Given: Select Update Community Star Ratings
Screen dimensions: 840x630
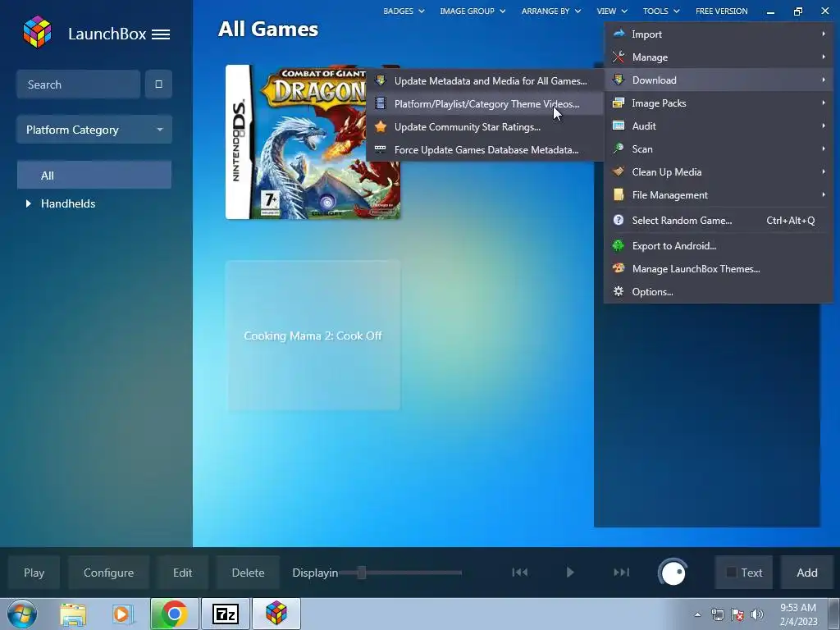Looking at the screenshot, I should click(486, 127).
